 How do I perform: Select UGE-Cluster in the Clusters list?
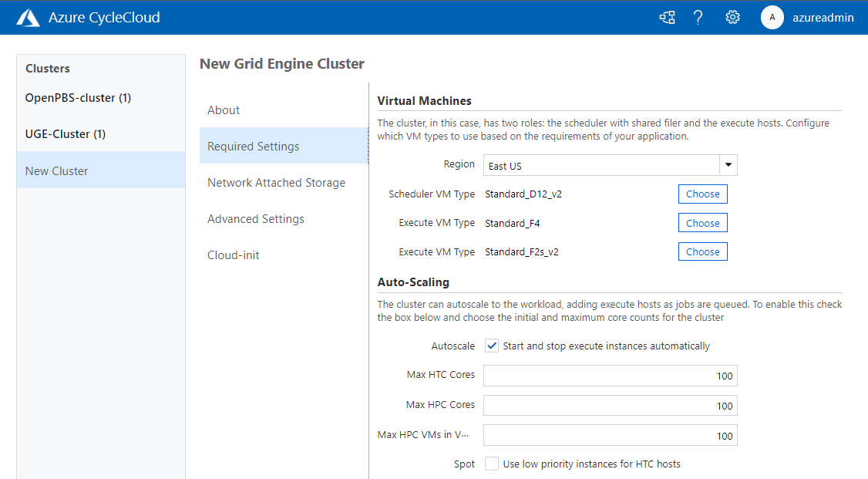66,134
